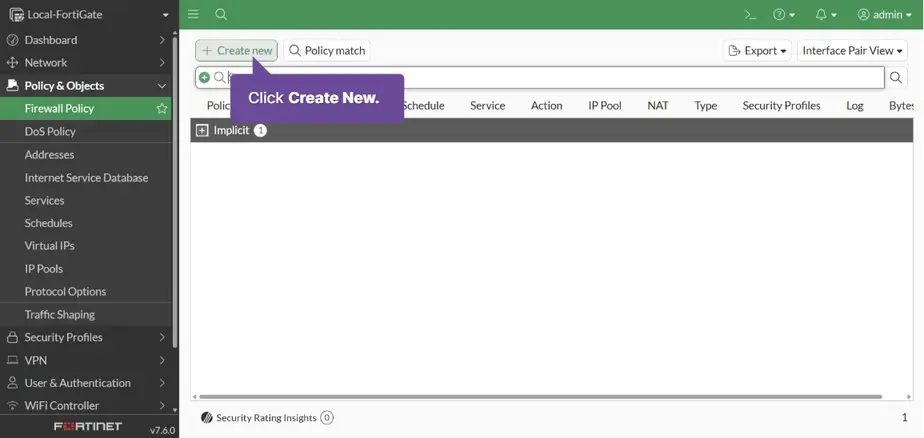Viewport: 924px width, 438px height.
Task: Click the Dashboard gauge icon
Action: click(x=12, y=40)
